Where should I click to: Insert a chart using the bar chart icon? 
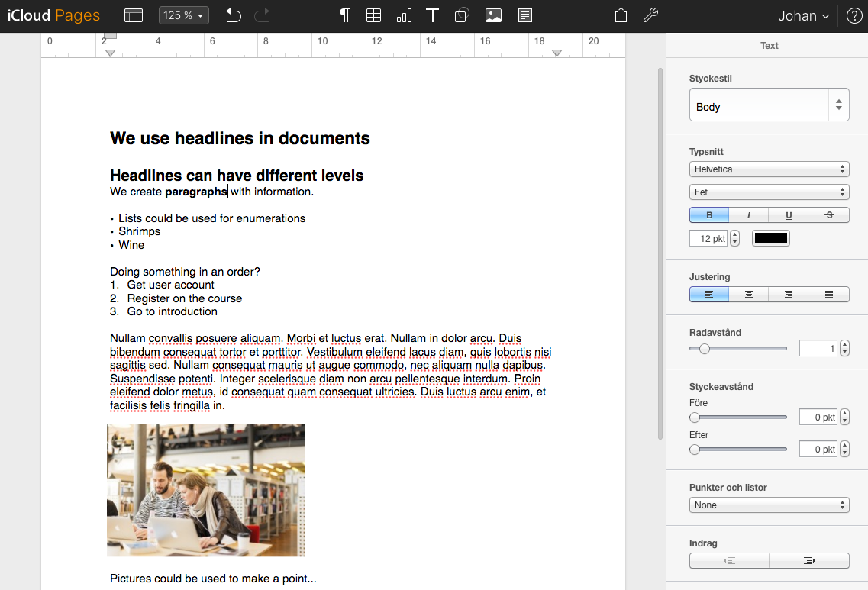404,15
